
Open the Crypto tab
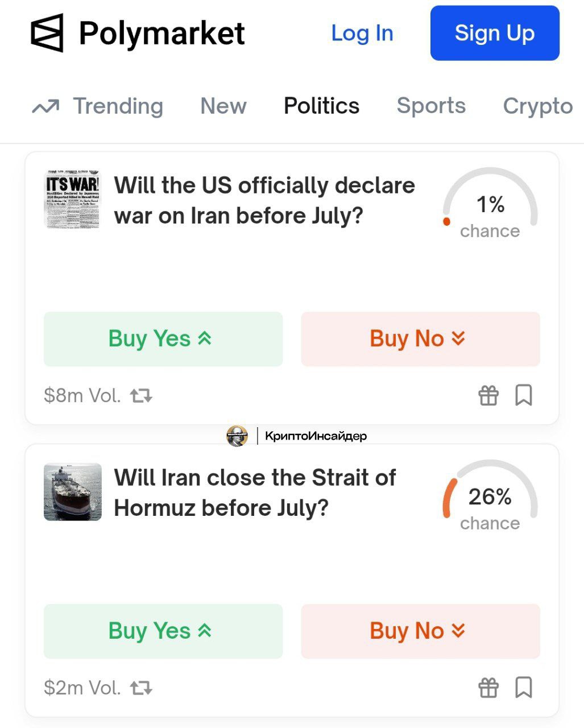[x=538, y=106]
